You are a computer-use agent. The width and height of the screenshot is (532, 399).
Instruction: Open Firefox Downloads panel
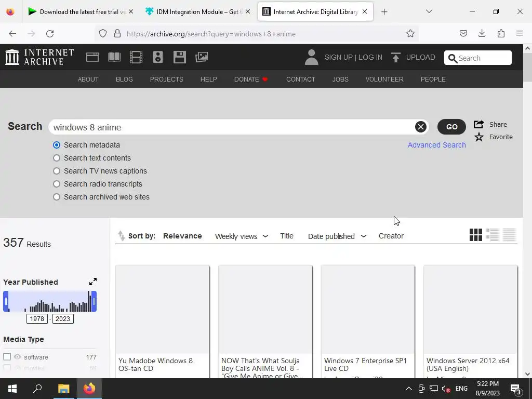point(482,33)
